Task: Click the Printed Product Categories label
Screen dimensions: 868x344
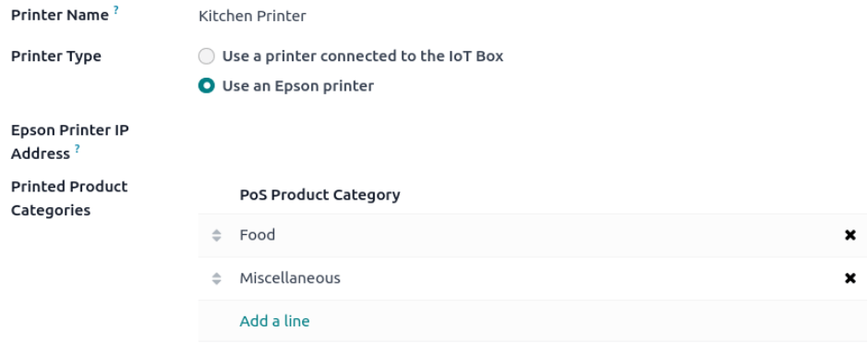Action: click(69, 198)
